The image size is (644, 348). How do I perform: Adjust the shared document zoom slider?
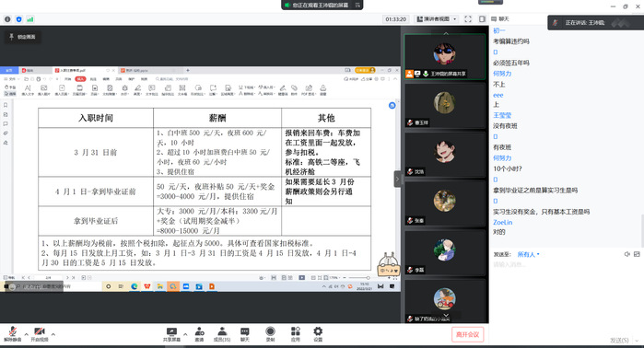click(x=357, y=278)
